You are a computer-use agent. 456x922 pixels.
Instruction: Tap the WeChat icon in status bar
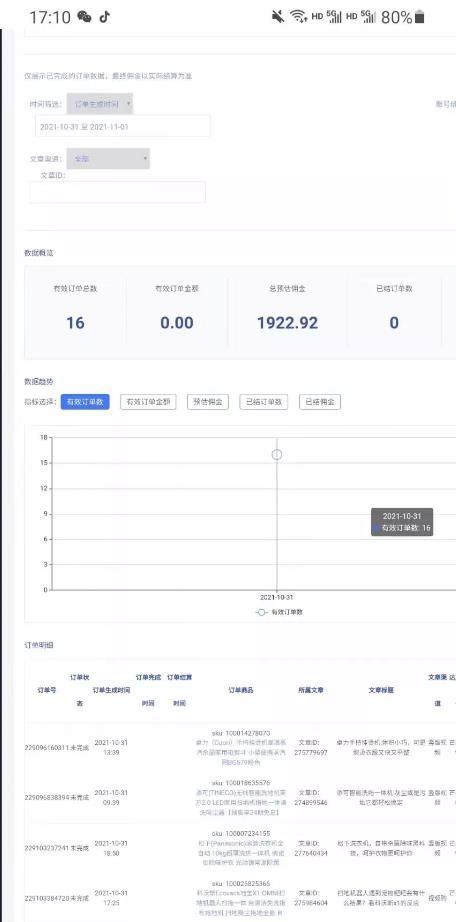tap(85, 16)
